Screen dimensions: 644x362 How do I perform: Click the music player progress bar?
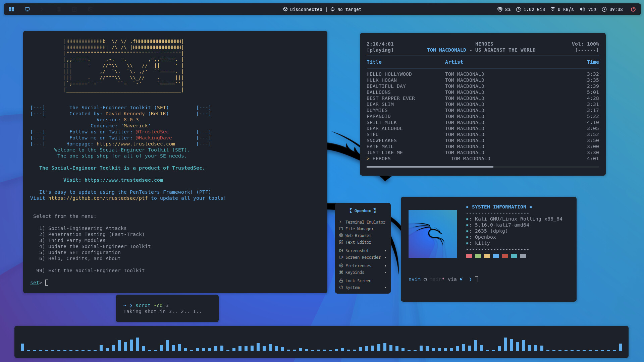point(483,167)
